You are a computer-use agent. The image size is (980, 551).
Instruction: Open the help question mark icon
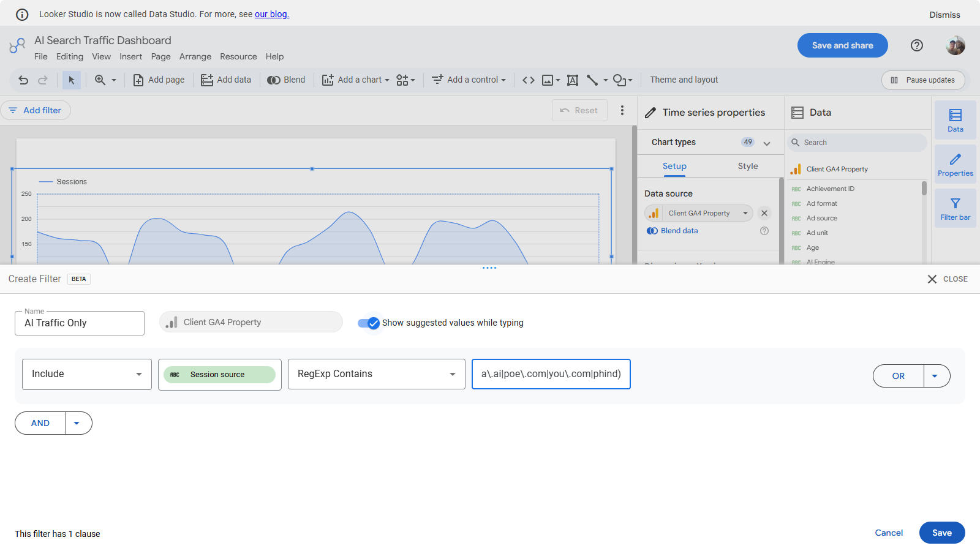[x=917, y=45]
